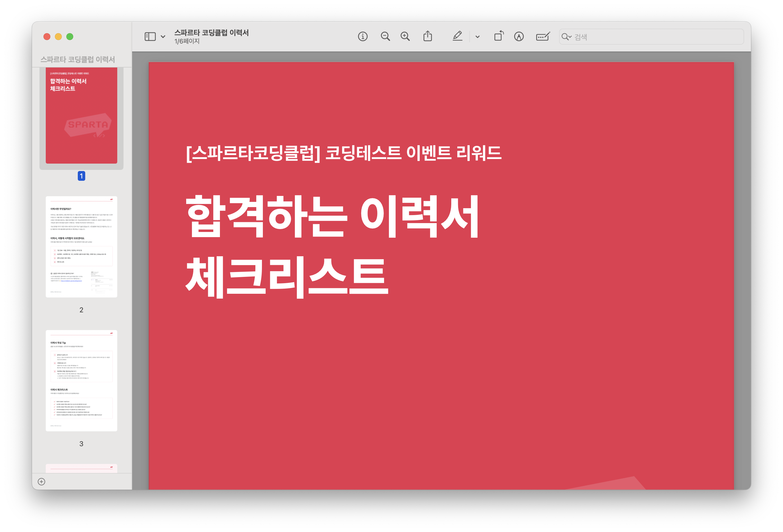Click the search field labeled 검색

coord(651,37)
